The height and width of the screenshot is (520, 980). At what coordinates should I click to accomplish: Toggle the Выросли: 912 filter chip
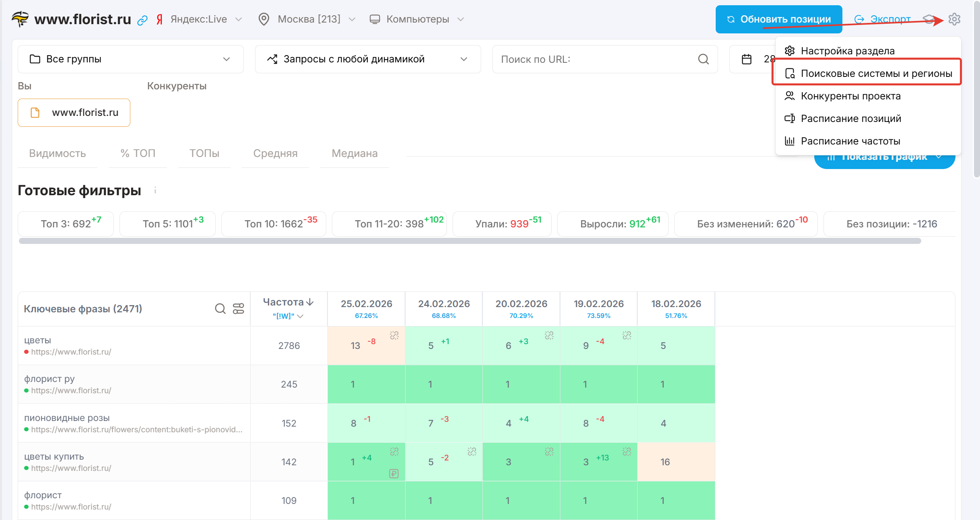[x=612, y=224]
